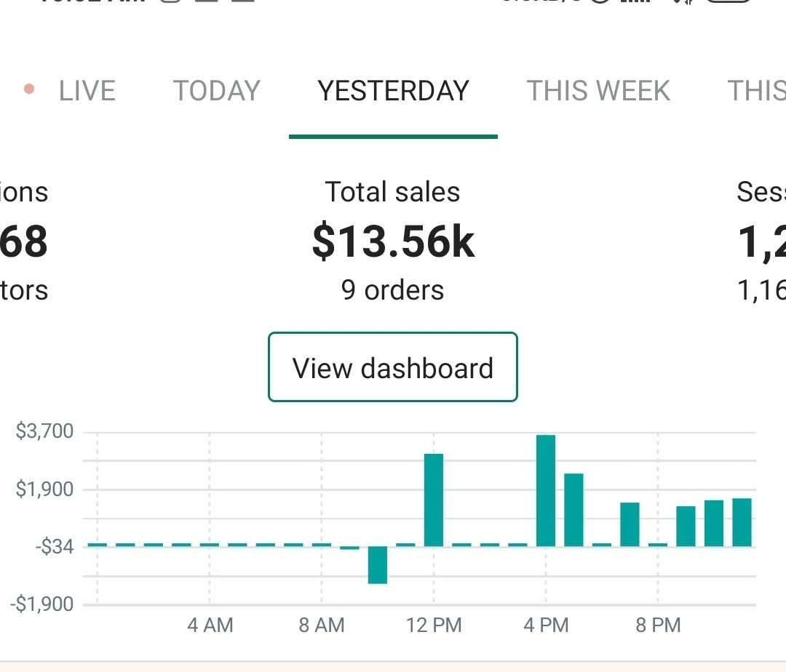This screenshot has height=672, width=786.
Task: Select the 12 PM sales bar
Action: point(434,500)
